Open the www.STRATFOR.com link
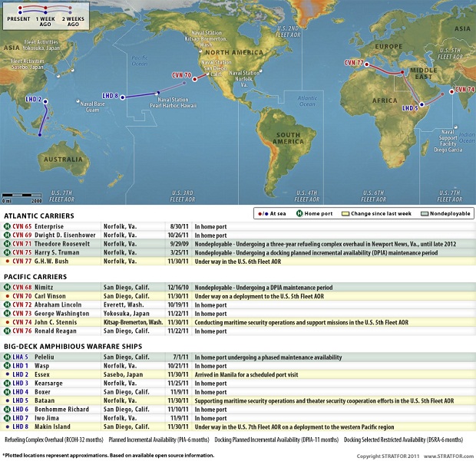 [x=448, y=456]
